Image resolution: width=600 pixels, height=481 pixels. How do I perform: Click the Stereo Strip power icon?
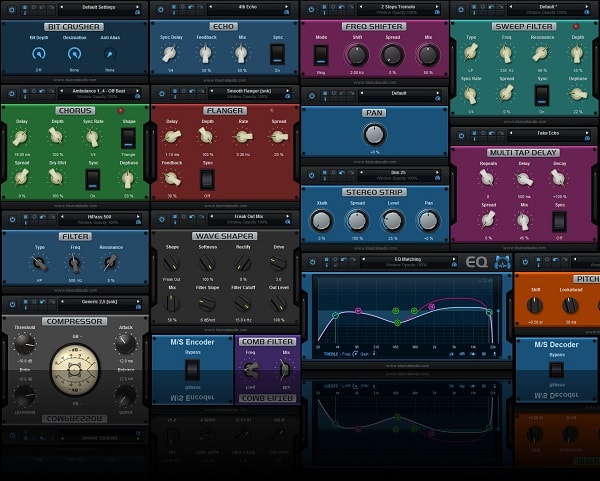click(311, 175)
